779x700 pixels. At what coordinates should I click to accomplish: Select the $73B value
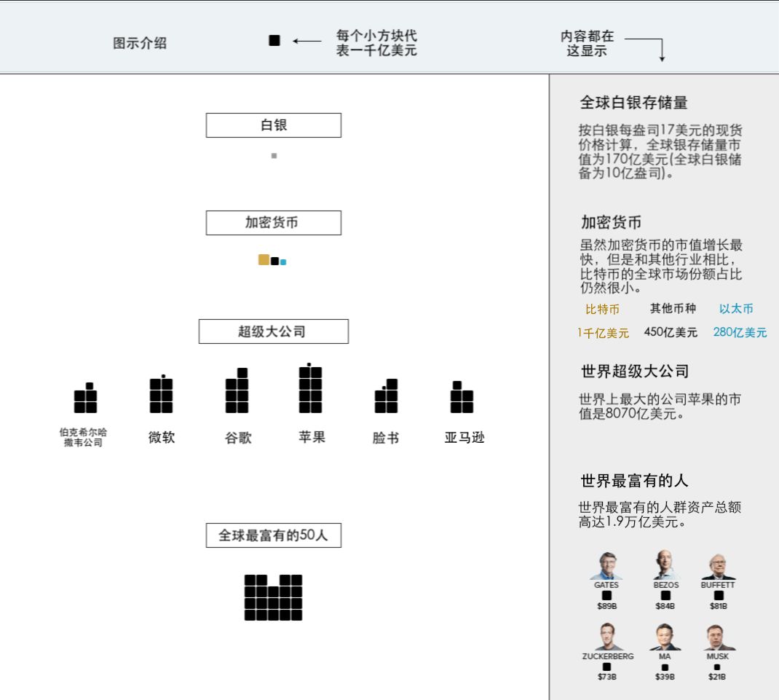pyautogui.click(x=607, y=677)
